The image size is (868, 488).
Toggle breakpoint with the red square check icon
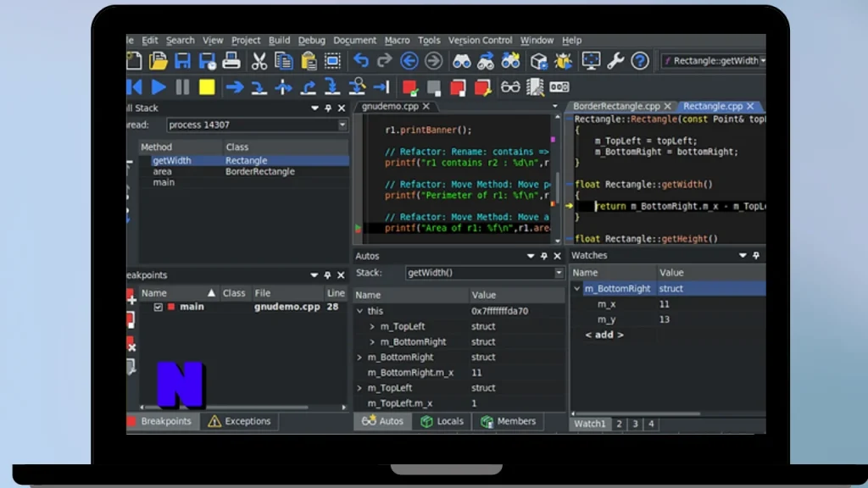tap(409, 87)
